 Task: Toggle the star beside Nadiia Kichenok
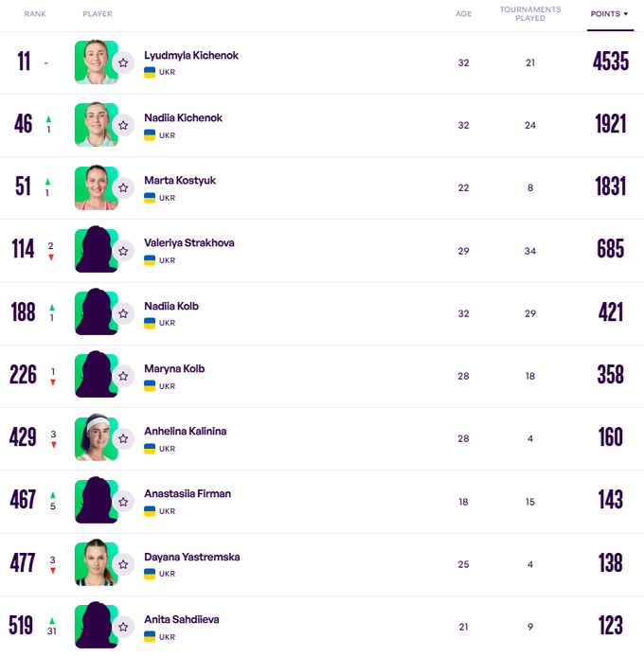click(x=123, y=126)
